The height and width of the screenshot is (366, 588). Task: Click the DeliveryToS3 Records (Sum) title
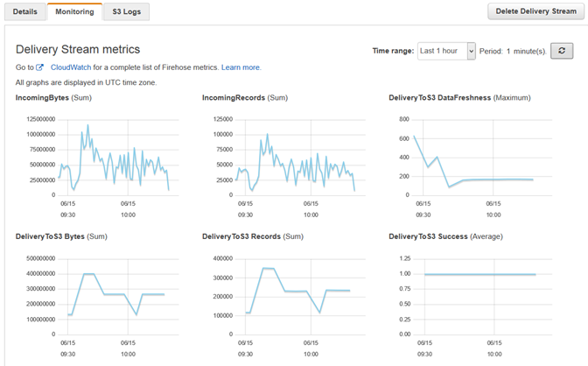point(253,236)
